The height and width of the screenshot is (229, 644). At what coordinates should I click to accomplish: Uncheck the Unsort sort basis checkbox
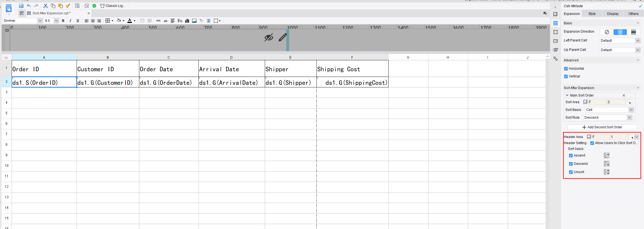571,172
